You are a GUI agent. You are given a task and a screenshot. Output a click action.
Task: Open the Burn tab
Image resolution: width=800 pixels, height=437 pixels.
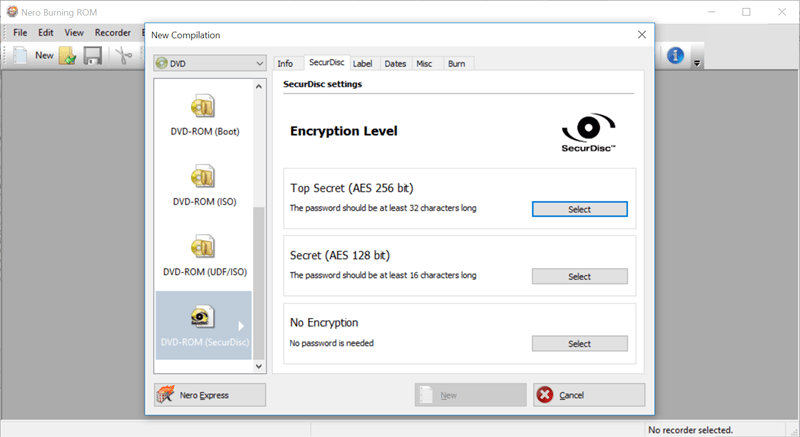tap(456, 64)
